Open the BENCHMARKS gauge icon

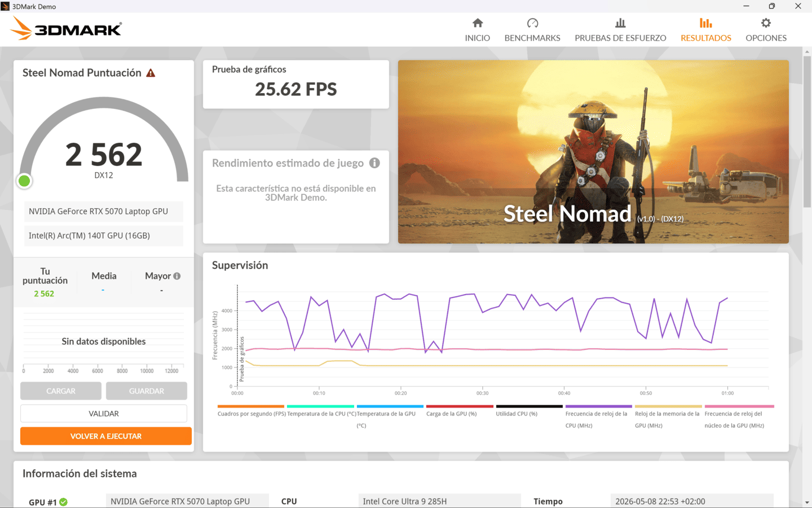[532, 23]
